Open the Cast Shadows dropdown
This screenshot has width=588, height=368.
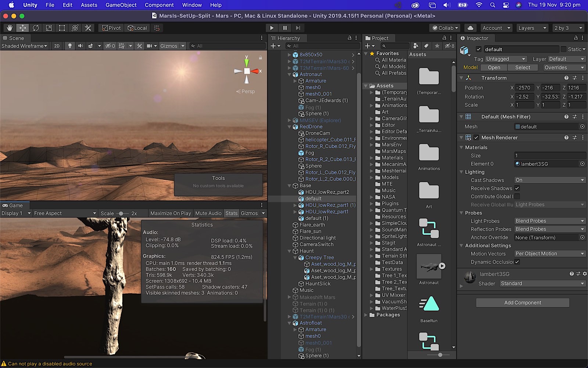click(x=549, y=180)
